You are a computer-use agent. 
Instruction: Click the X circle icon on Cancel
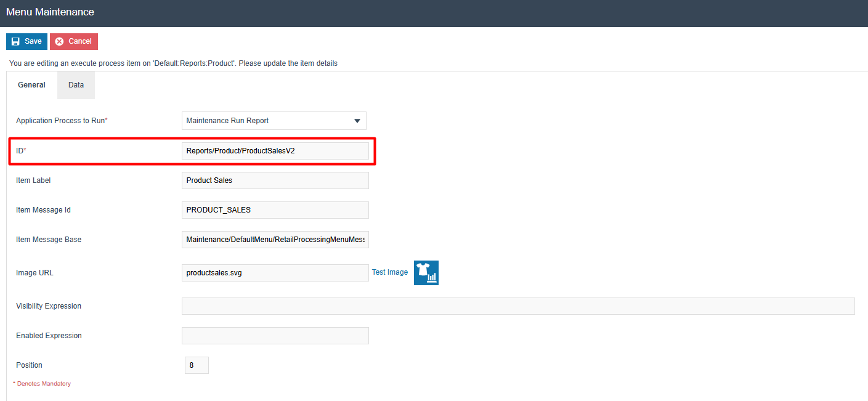60,41
